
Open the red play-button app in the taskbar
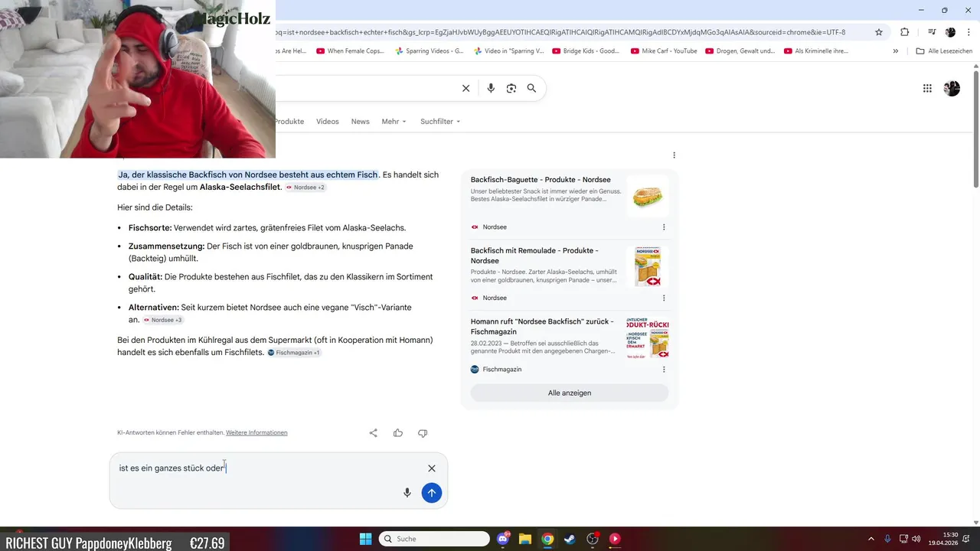coord(615,539)
